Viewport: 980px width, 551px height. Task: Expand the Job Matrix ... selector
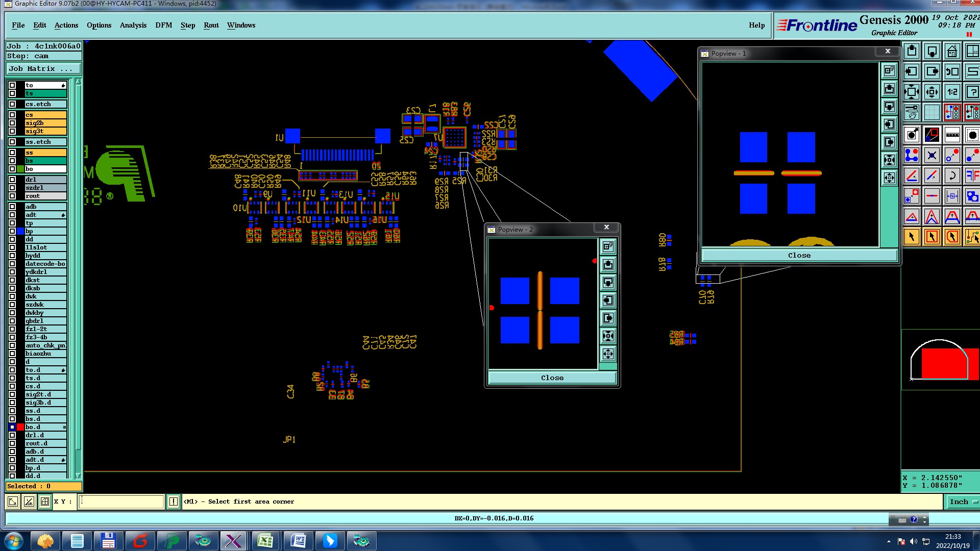pyautogui.click(x=43, y=69)
